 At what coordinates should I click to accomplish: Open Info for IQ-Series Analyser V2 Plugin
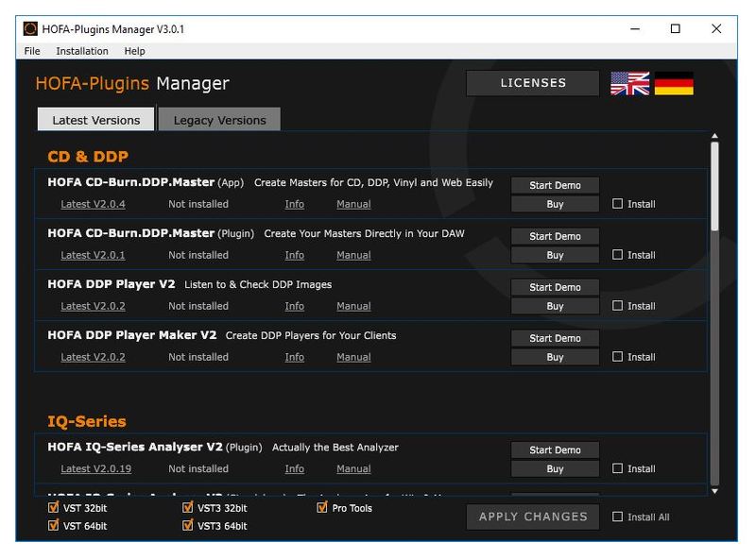(295, 469)
